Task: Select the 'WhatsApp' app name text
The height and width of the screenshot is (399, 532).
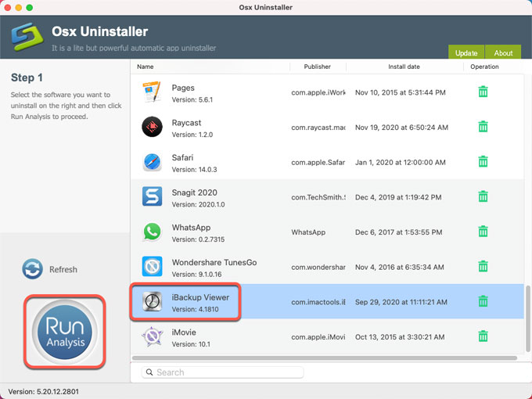Action: (191, 228)
